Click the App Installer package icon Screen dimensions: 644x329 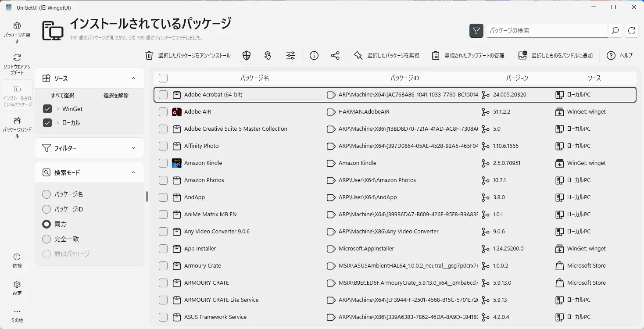pos(177,249)
